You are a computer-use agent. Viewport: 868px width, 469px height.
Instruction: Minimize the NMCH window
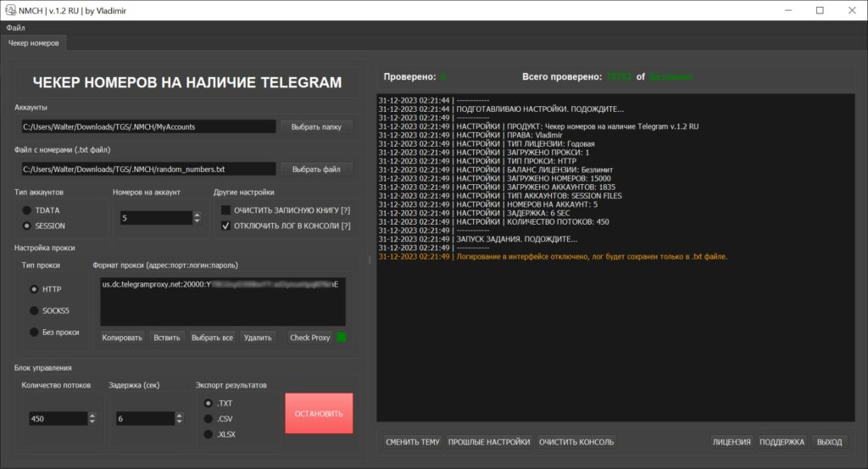pos(788,10)
